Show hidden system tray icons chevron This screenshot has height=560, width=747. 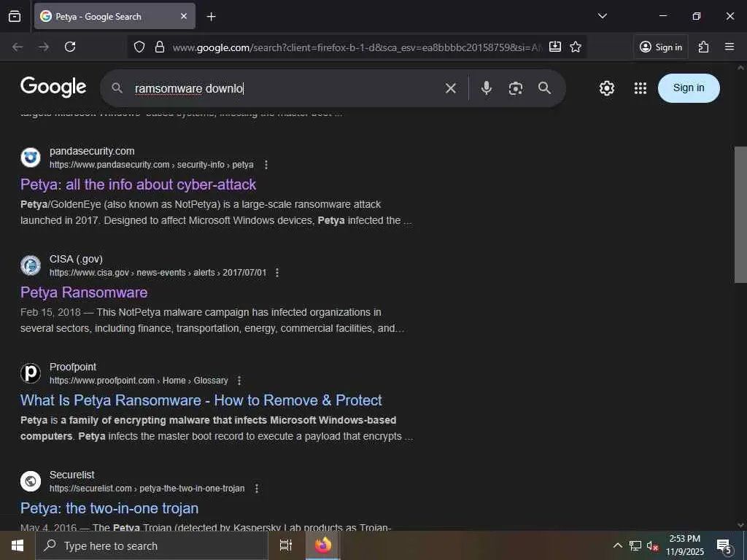coord(617,545)
